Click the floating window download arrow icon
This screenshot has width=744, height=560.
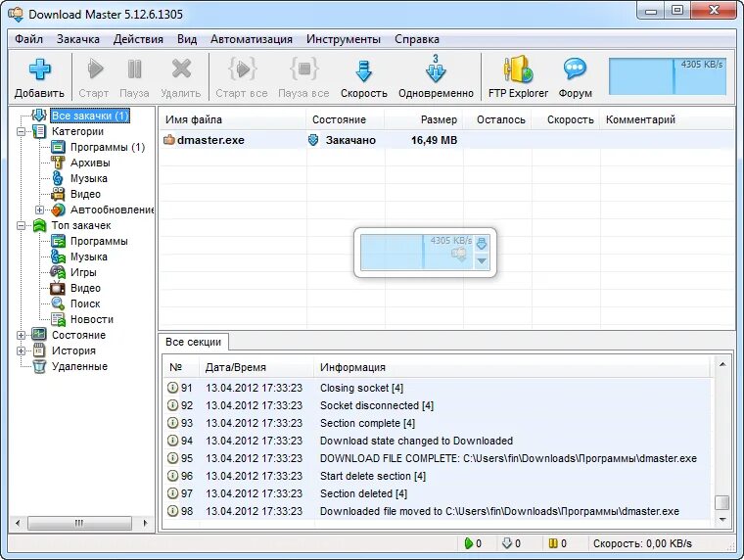[481, 244]
